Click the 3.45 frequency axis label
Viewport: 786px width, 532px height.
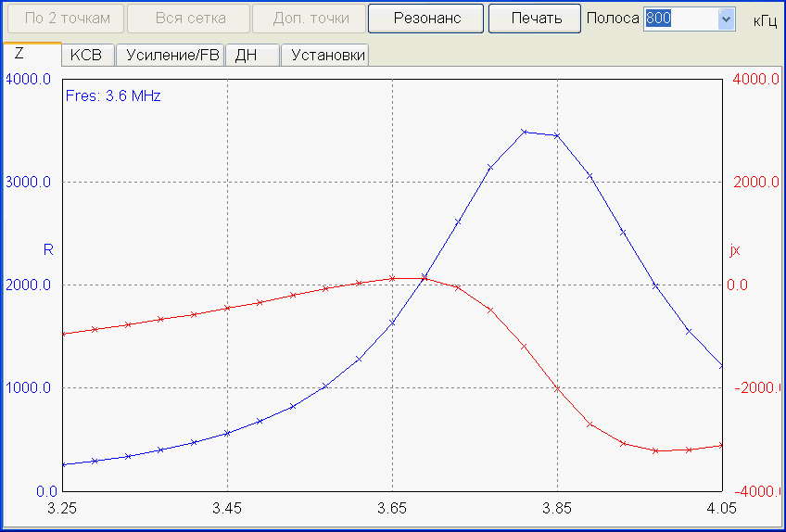(227, 508)
